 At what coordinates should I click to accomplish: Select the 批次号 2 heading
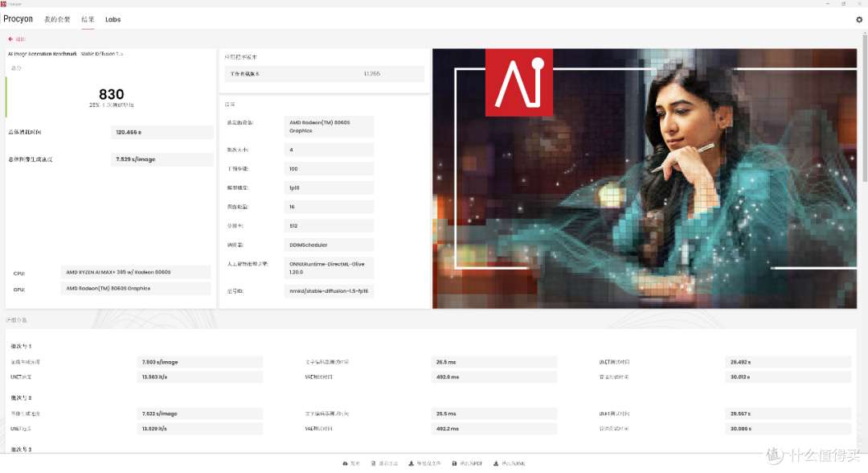pos(21,397)
